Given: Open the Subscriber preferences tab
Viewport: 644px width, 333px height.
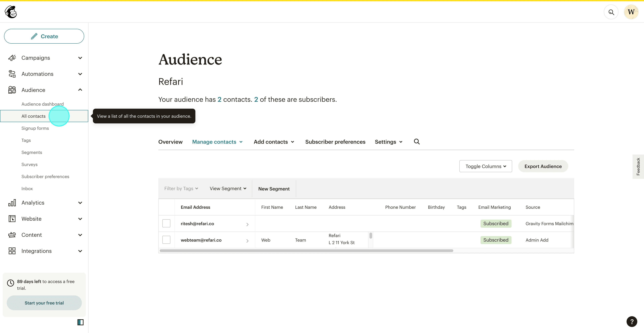Looking at the screenshot, I should 335,142.
